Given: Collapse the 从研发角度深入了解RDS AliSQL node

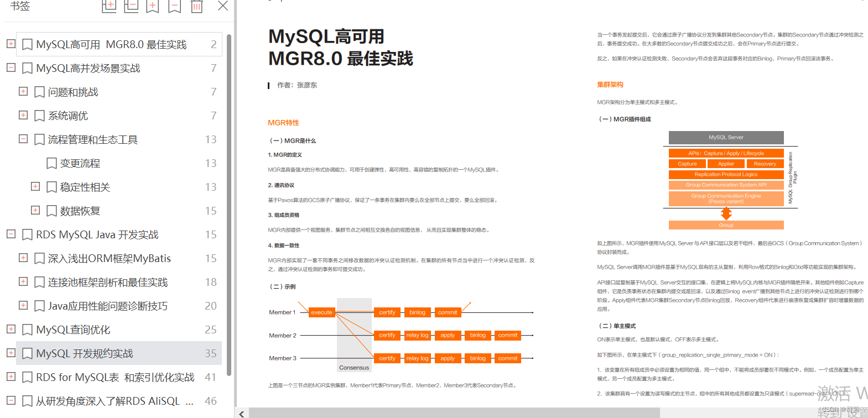Looking at the screenshot, I should pos(11,400).
